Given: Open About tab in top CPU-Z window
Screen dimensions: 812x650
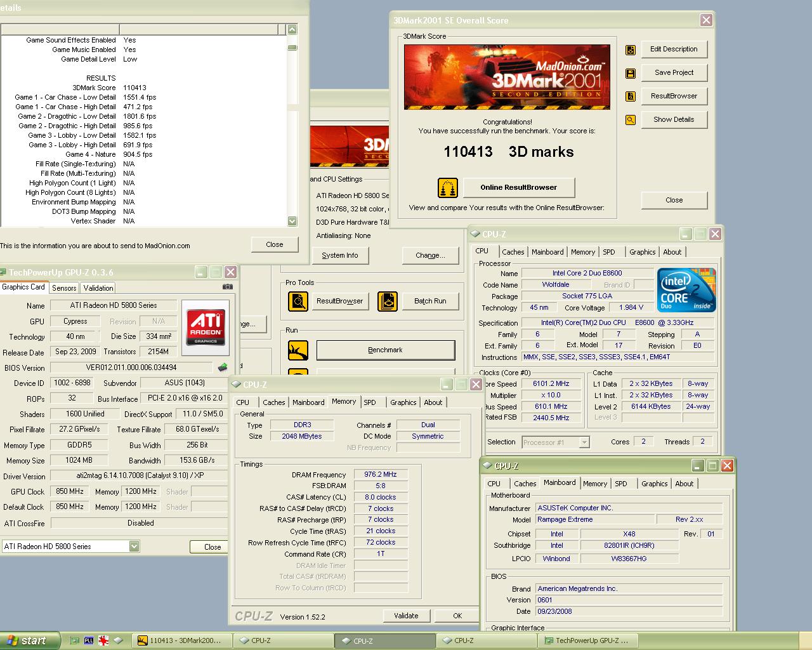Looking at the screenshot, I should point(672,252).
